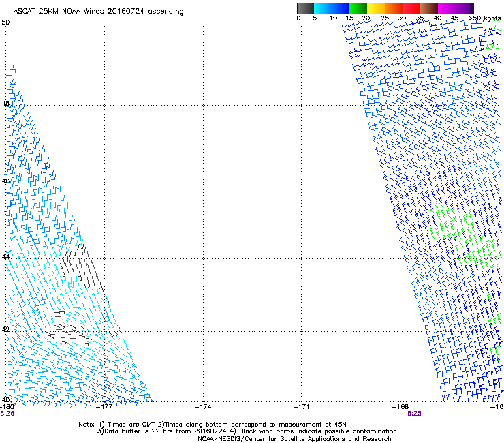Click the longitude label '-174'
The width and height of the screenshot is (504, 443).
pyautogui.click(x=203, y=407)
